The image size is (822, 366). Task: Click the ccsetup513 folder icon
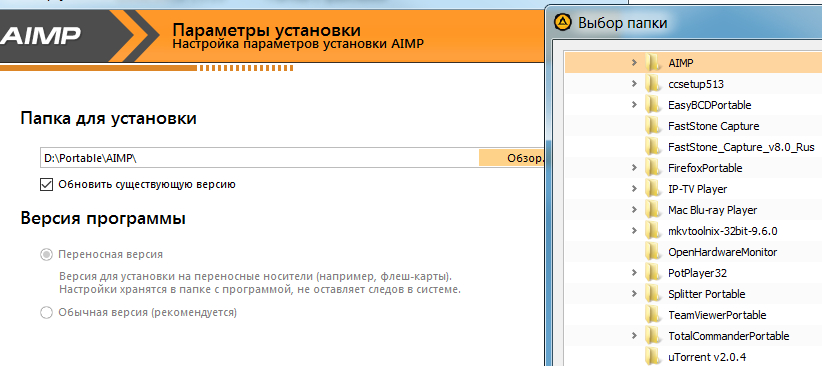click(653, 84)
